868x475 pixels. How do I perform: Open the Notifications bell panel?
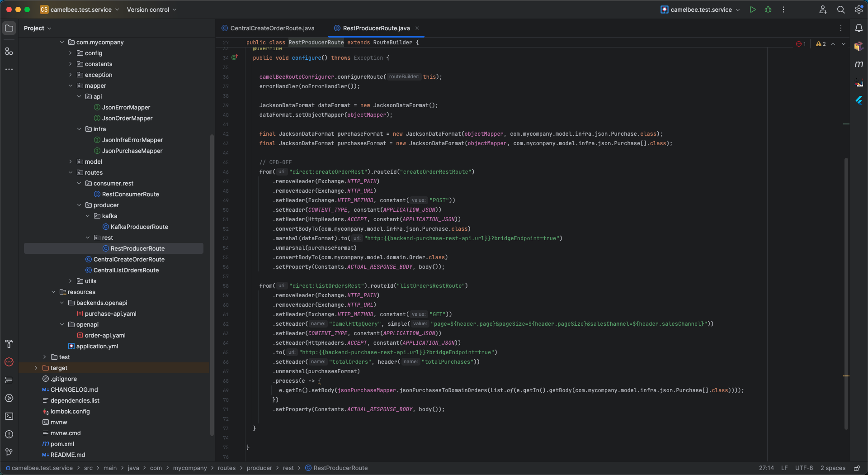coord(859,28)
